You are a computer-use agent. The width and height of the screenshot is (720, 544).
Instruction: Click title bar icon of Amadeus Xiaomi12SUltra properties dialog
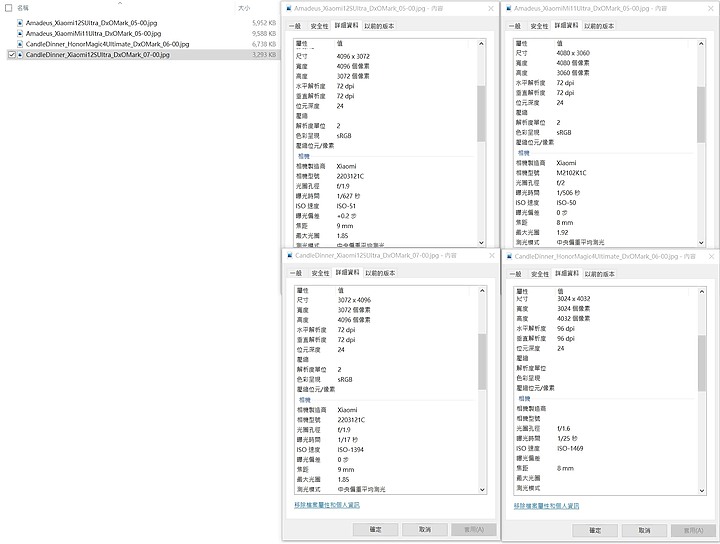[x=289, y=8]
